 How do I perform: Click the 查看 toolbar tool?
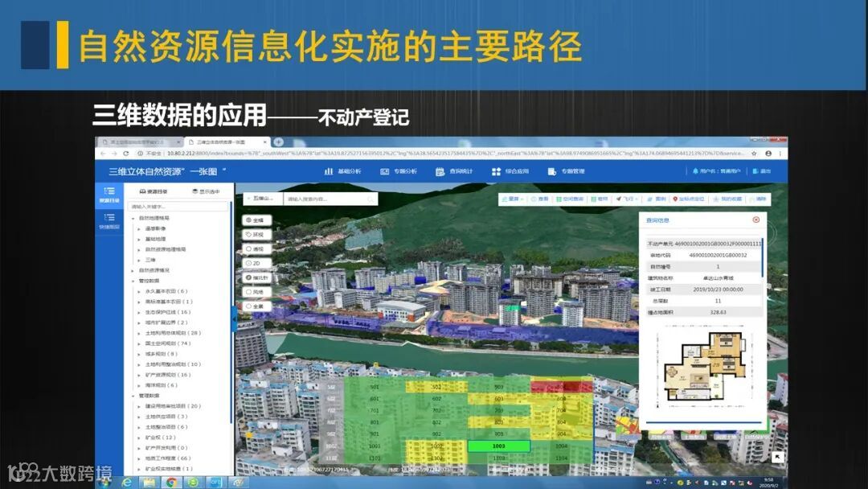(540, 199)
